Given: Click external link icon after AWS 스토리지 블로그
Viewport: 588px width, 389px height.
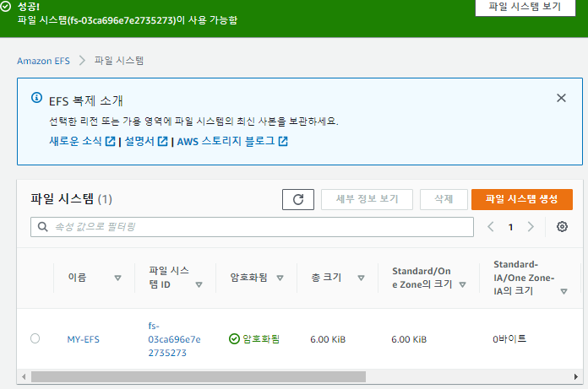Looking at the screenshot, I should click(x=283, y=141).
